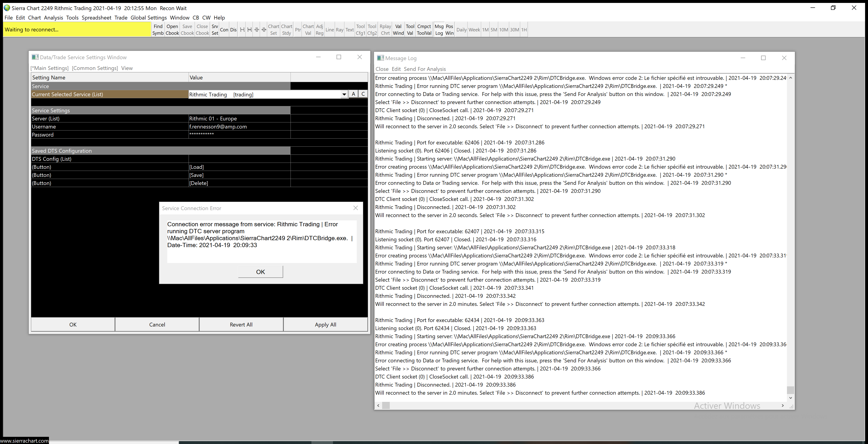Open the Val Wind tool values window

(398, 30)
